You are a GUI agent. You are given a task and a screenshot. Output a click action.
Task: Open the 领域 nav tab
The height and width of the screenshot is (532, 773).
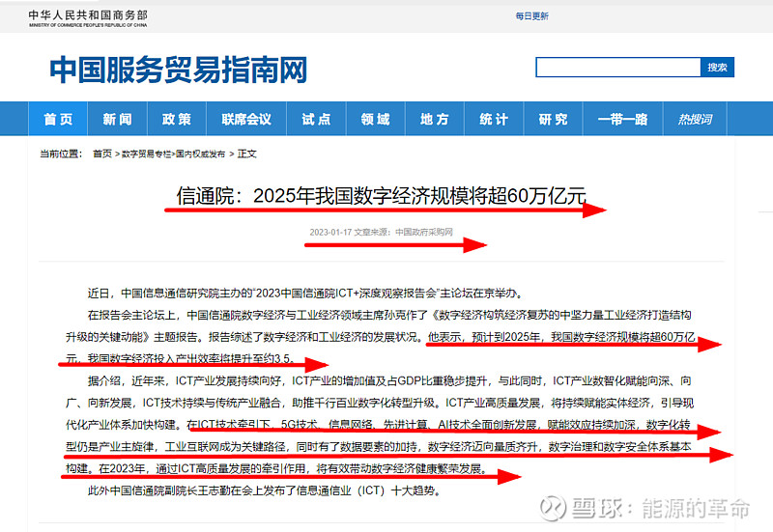coord(376,119)
